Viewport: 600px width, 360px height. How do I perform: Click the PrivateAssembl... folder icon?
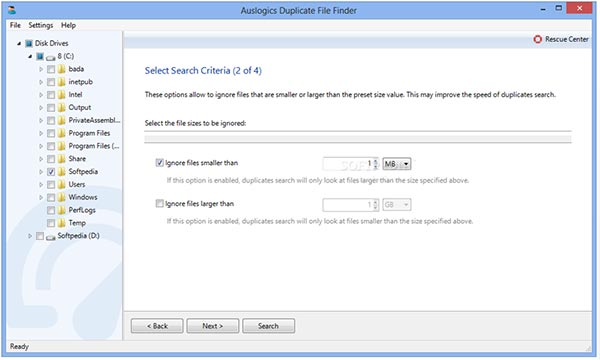(x=62, y=121)
